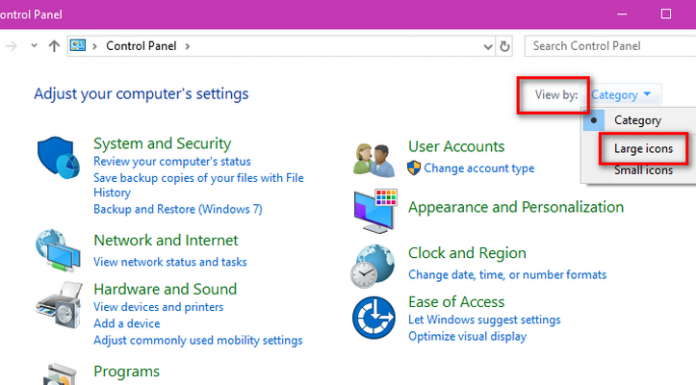Image resolution: width=696 pixels, height=385 pixels.
Task: Focus the Search Control Panel field
Action: click(x=610, y=46)
